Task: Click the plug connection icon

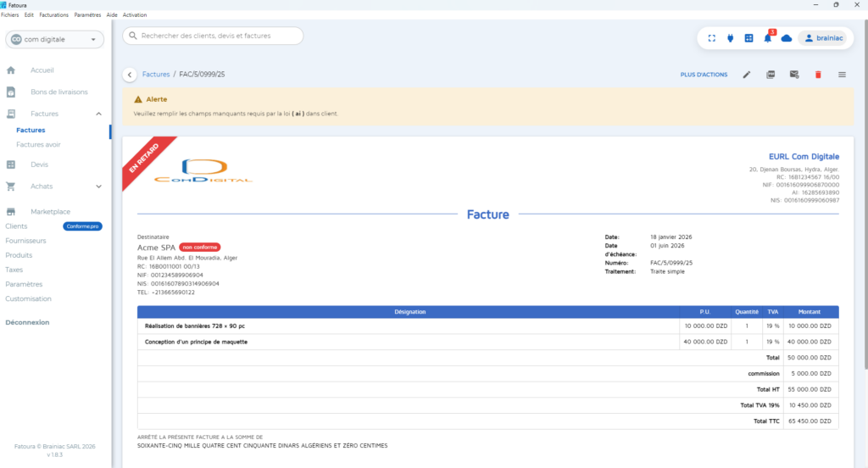Action: [730, 38]
